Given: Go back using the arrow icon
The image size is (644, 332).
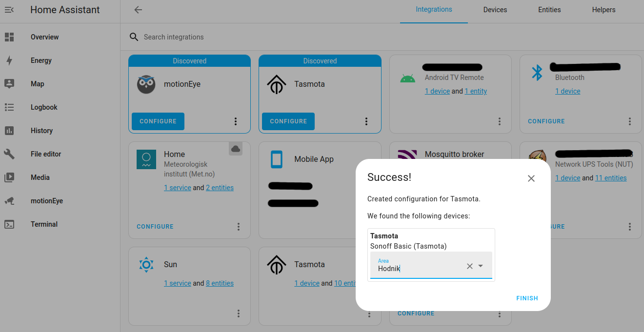Looking at the screenshot, I should tap(138, 10).
